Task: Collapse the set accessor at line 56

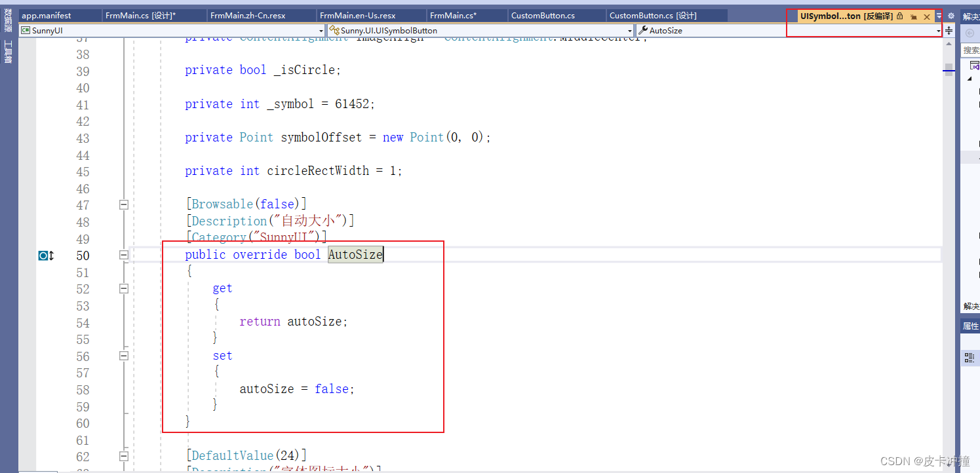Action: pos(123,356)
